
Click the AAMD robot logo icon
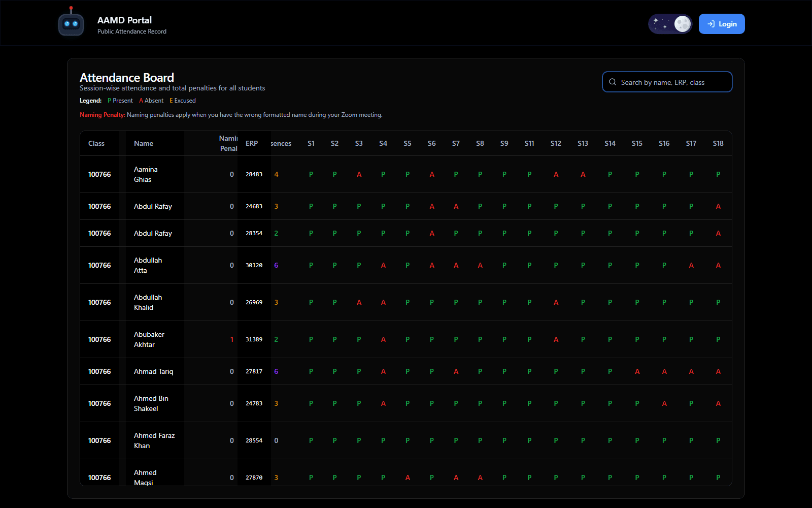coord(71,23)
